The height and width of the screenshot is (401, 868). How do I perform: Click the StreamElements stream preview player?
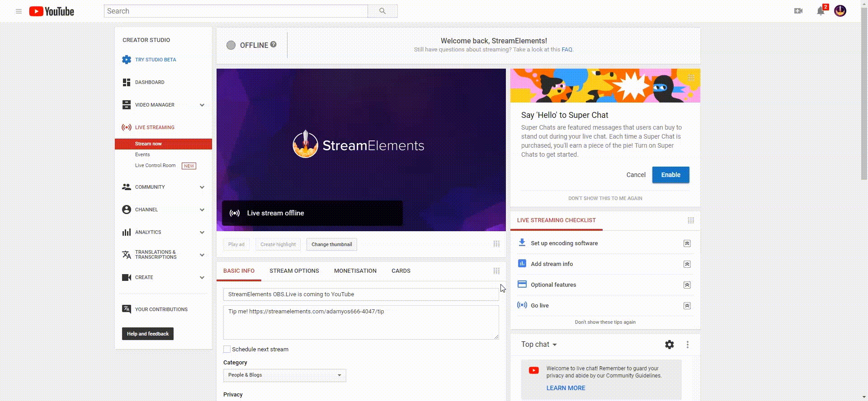pyautogui.click(x=361, y=150)
